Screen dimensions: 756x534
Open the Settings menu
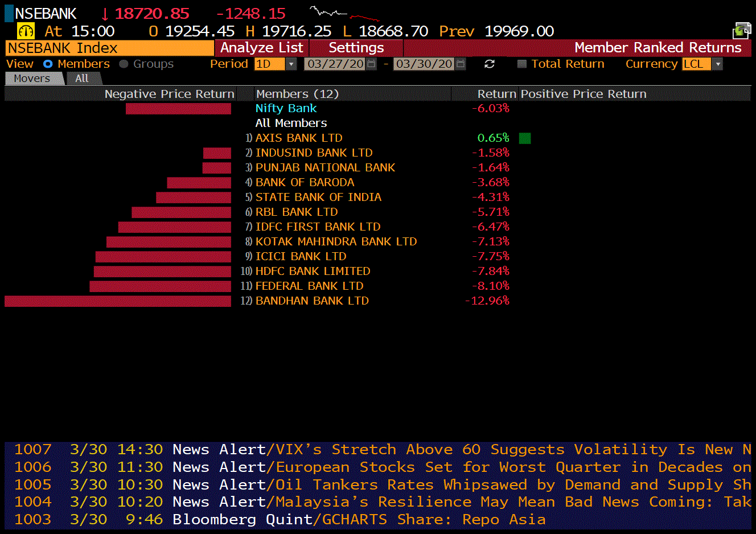356,48
